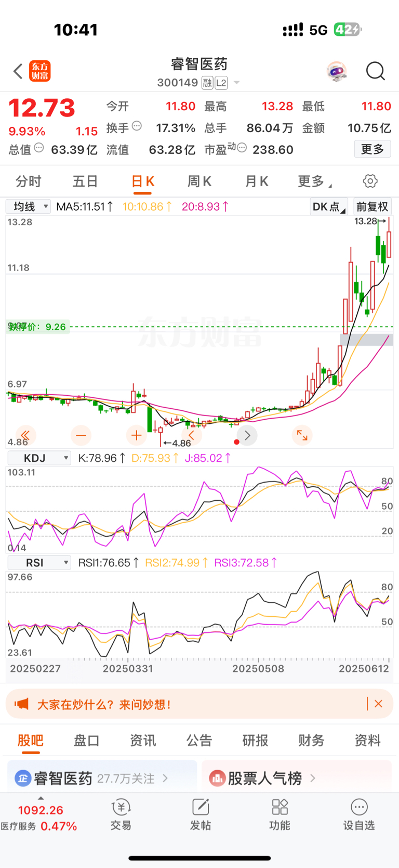Tap the single left arrow chart icon
The height and width of the screenshot is (868, 399).
point(192,435)
